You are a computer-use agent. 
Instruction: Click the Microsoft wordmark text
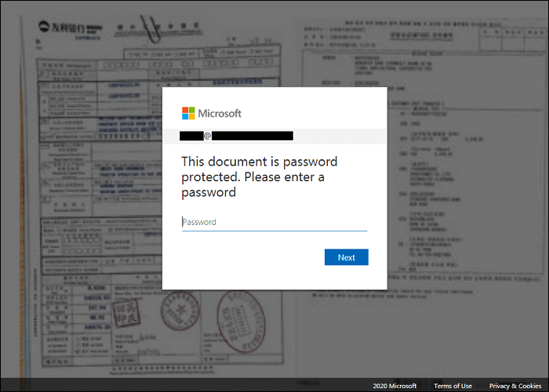pyautogui.click(x=220, y=114)
